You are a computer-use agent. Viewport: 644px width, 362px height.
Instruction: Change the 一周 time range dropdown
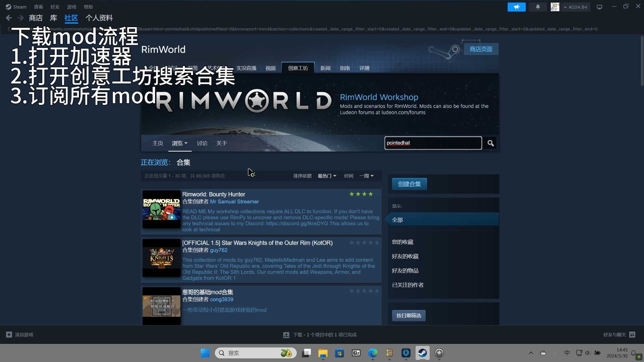coord(366,176)
